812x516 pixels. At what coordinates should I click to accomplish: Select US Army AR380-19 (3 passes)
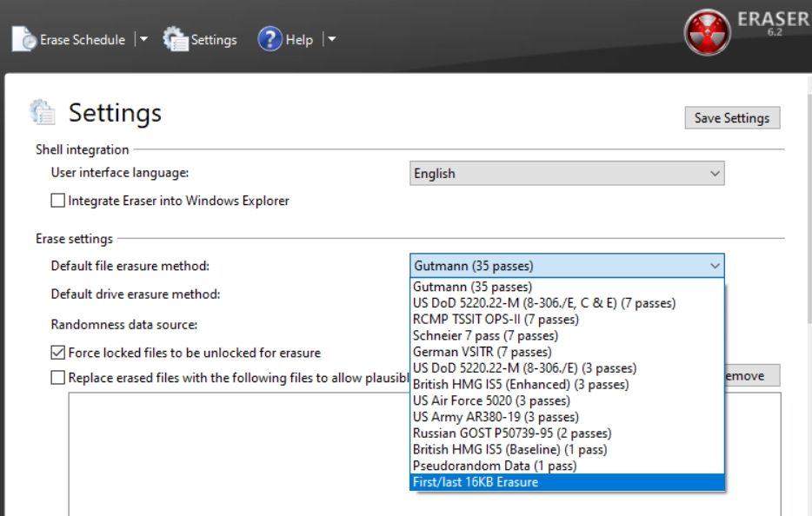pyautogui.click(x=567, y=417)
